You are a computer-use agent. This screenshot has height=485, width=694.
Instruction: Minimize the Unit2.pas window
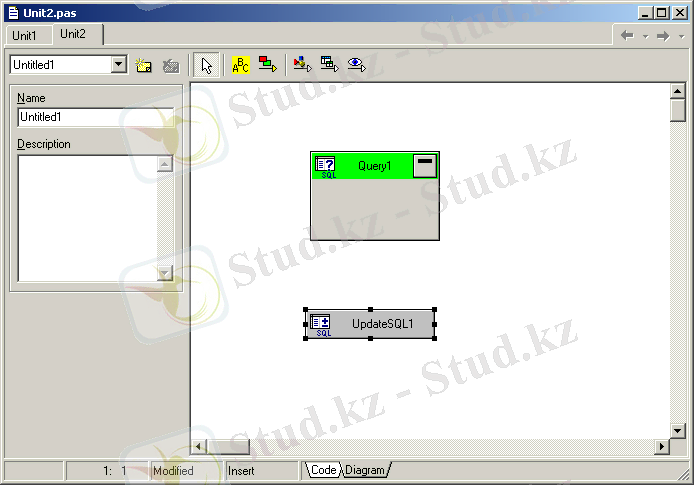coord(645,13)
